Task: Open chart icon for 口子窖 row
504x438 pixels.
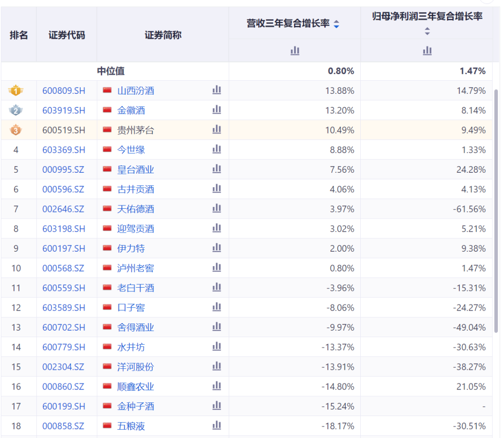Action: [x=217, y=307]
